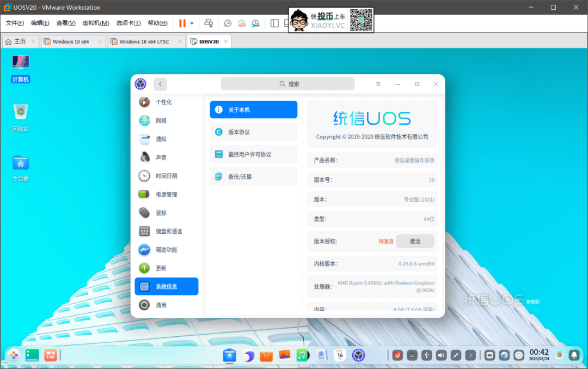The width and height of the screenshot is (588, 369).
Task: Select 键盘和语言 in the settings sidebar
Action: click(x=167, y=231)
